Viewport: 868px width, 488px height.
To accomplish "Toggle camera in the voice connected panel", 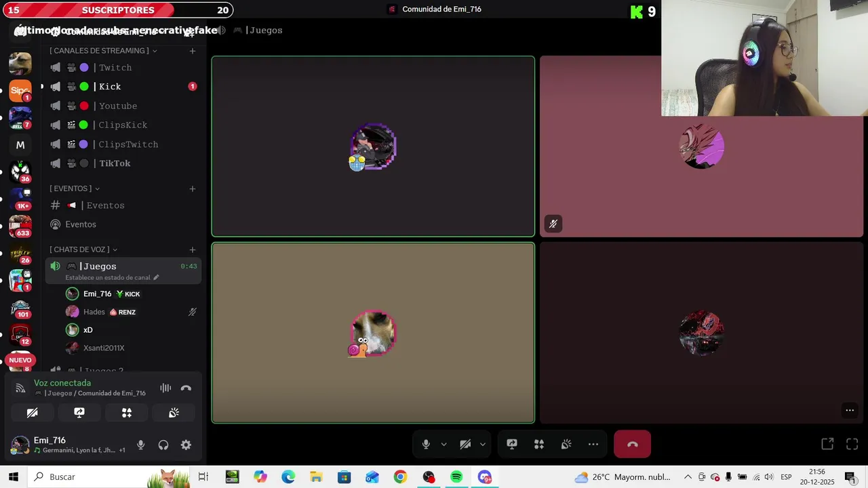I will coord(32,413).
